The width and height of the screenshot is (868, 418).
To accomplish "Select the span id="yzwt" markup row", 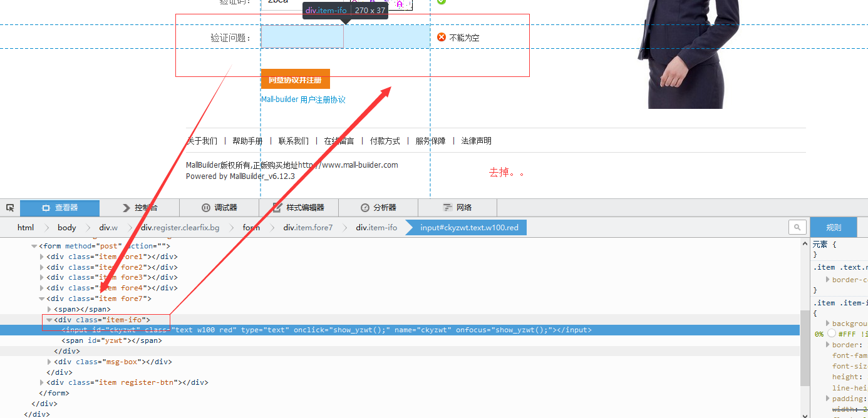I will [400, 340].
